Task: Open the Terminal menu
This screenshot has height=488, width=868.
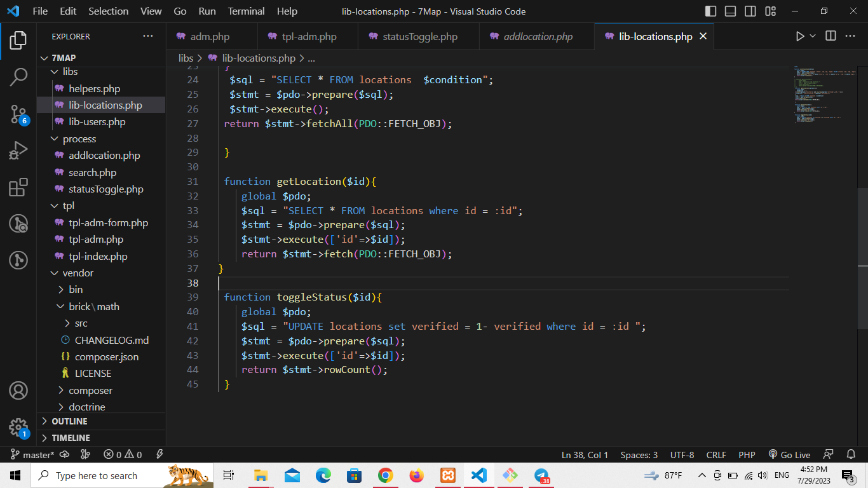Action: (247, 11)
